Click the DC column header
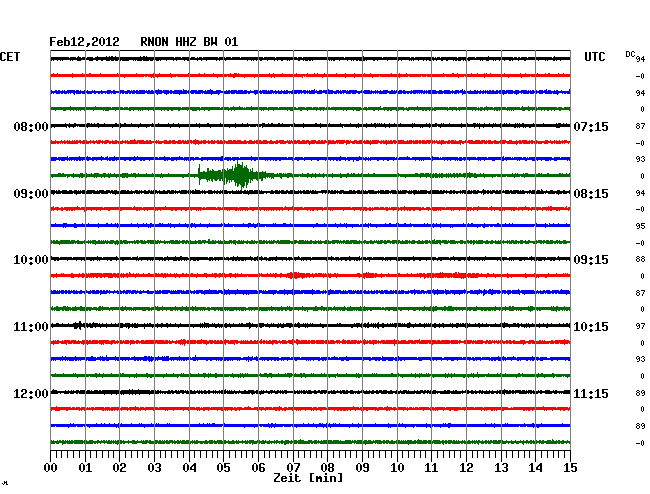650x494 pixels. (x=630, y=54)
